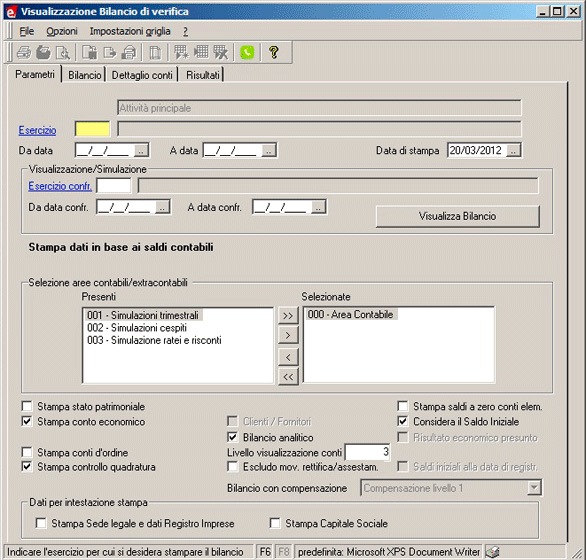The height and width of the screenshot is (560, 586).
Task: Select the Parametri tab
Action: pyautogui.click(x=35, y=74)
